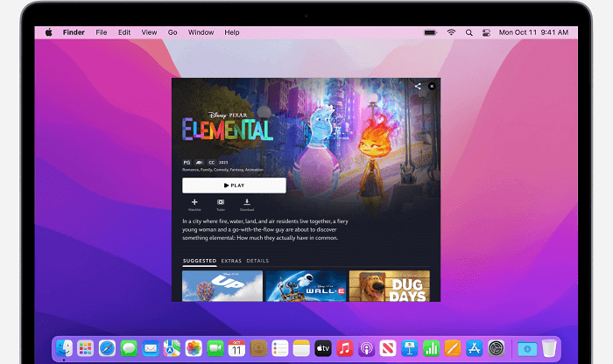Launch Safari from the Dock
Viewport: 613px width, 364px height.
click(107, 348)
